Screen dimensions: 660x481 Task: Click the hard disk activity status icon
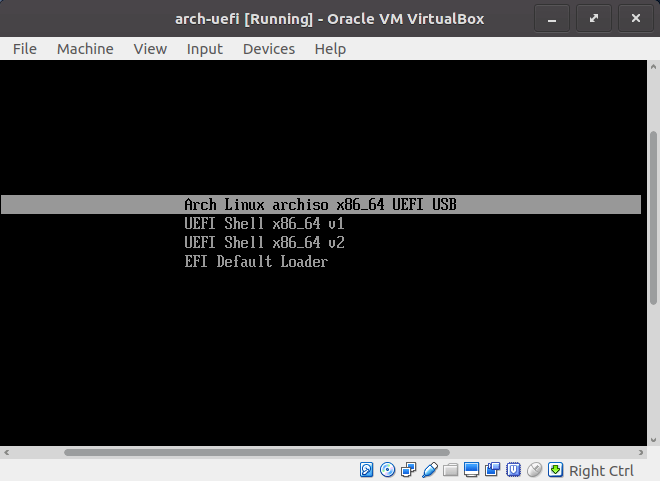pos(367,470)
